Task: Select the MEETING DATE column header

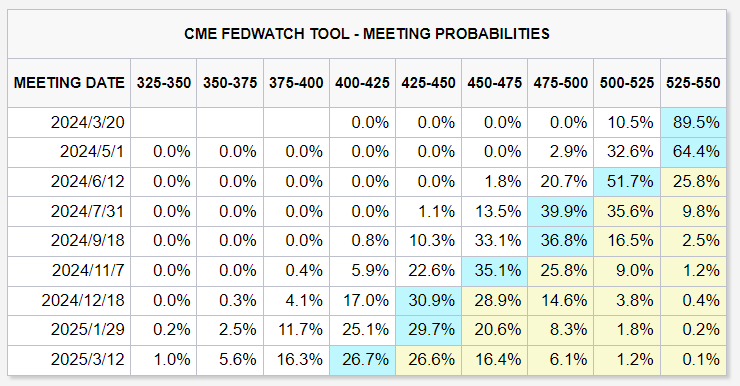Action: [x=69, y=83]
